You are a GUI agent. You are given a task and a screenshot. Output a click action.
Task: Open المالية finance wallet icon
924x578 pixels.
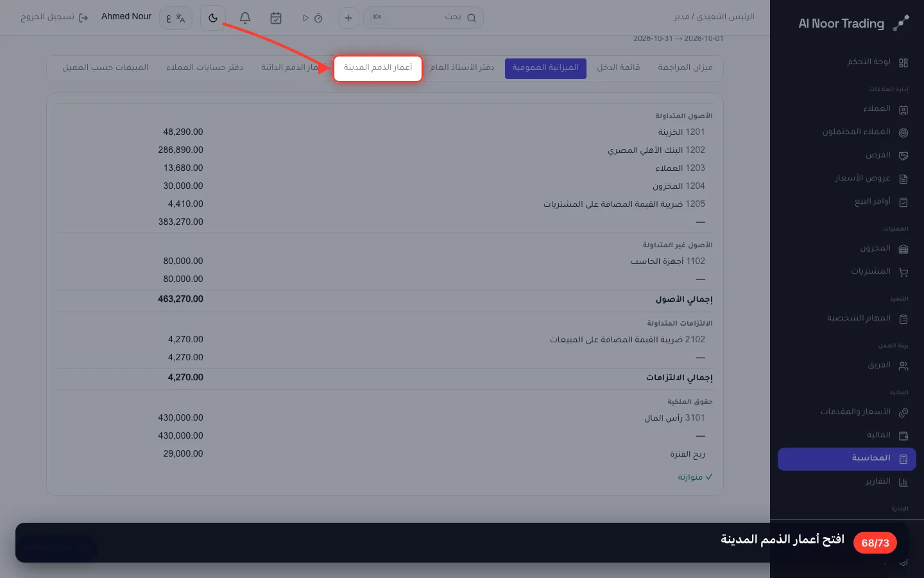(903, 435)
